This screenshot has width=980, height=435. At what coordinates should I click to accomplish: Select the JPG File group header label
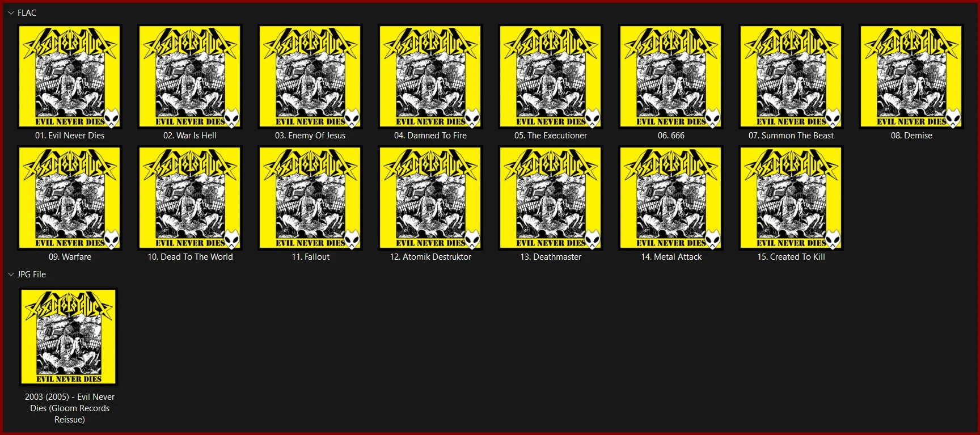(32, 274)
